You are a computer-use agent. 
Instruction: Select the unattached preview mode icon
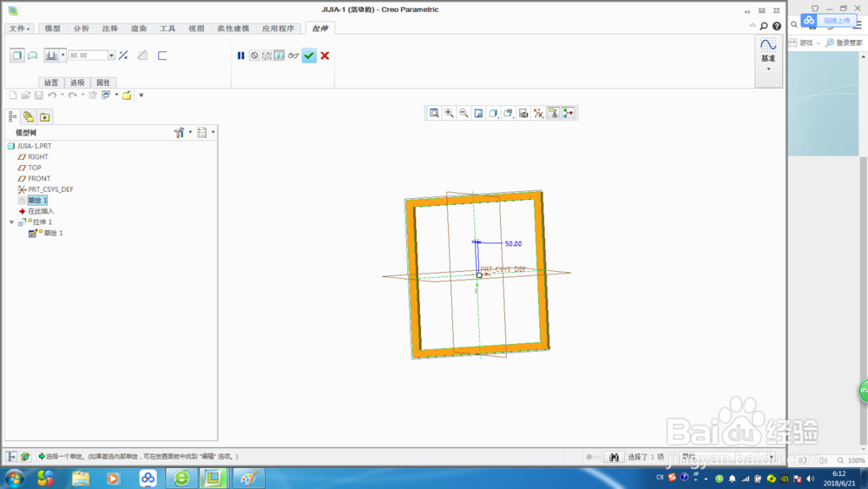click(266, 56)
